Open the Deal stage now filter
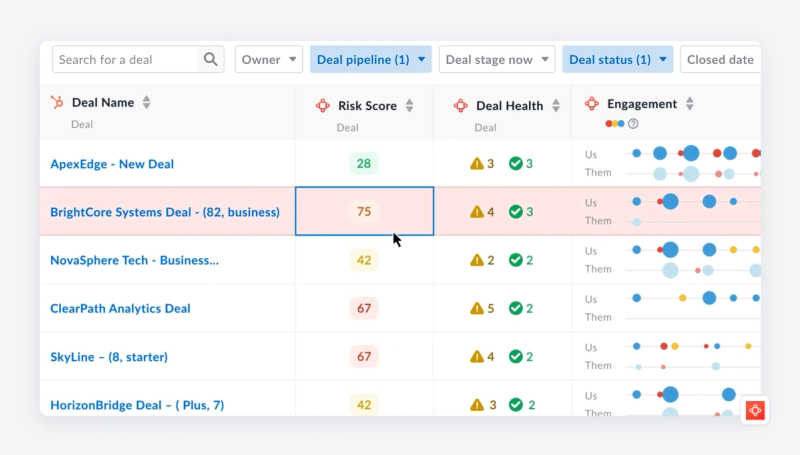Image resolution: width=800 pixels, height=455 pixels. click(497, 60)
